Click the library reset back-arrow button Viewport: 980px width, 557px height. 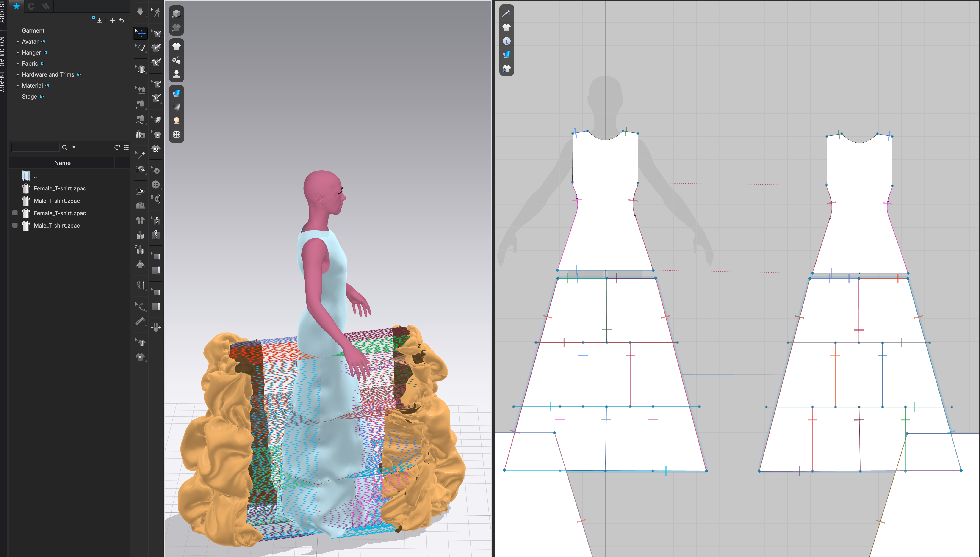(x=122, y=20)
